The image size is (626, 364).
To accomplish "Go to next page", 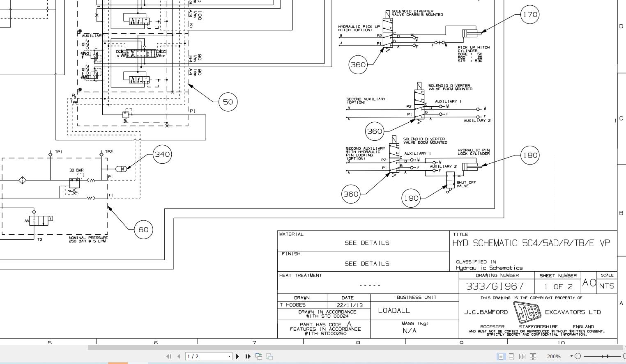I will [238, 356].
